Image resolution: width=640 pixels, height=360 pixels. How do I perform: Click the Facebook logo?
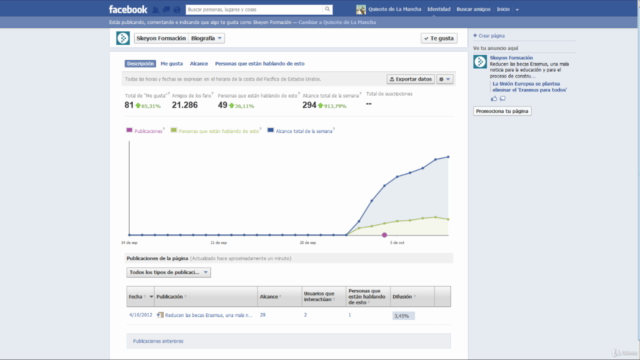point(128,9)
